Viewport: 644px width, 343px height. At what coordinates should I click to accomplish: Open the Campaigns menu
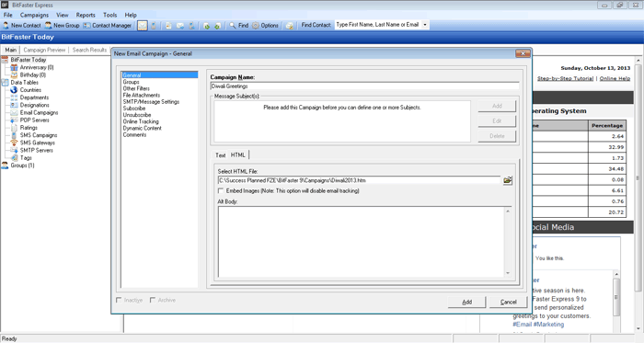(x=34, y=16)
